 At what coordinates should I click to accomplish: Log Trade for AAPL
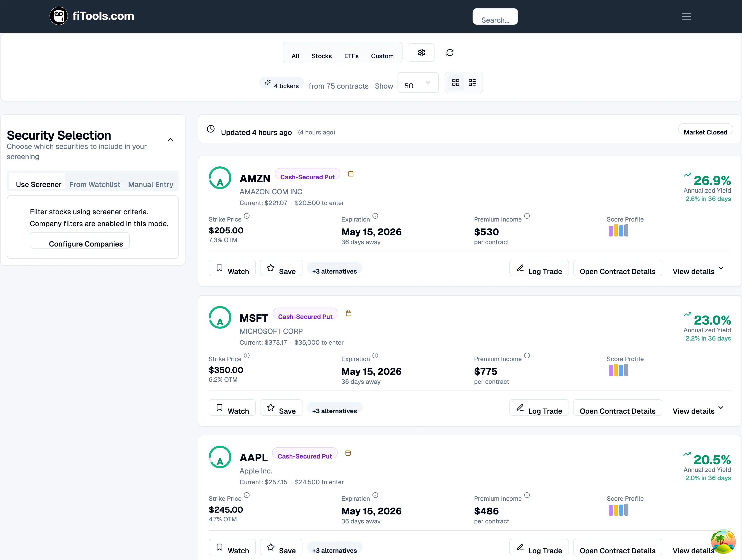pyautogui.click(x=539, y=547)
